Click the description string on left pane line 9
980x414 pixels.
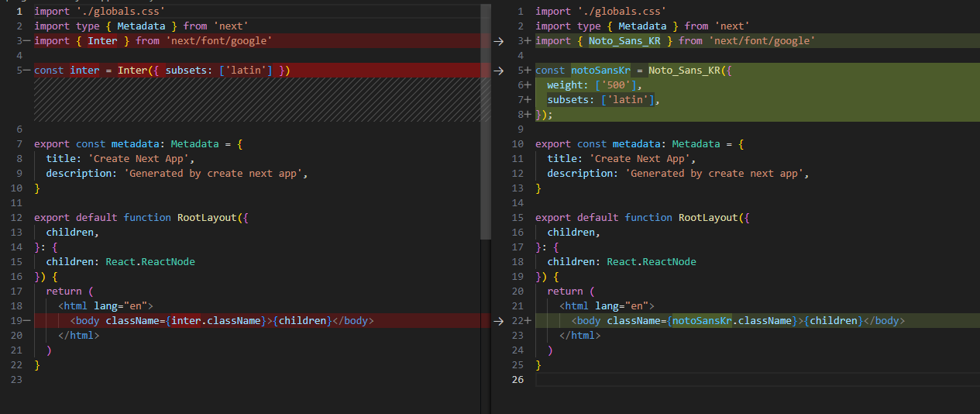click(213, 174)
